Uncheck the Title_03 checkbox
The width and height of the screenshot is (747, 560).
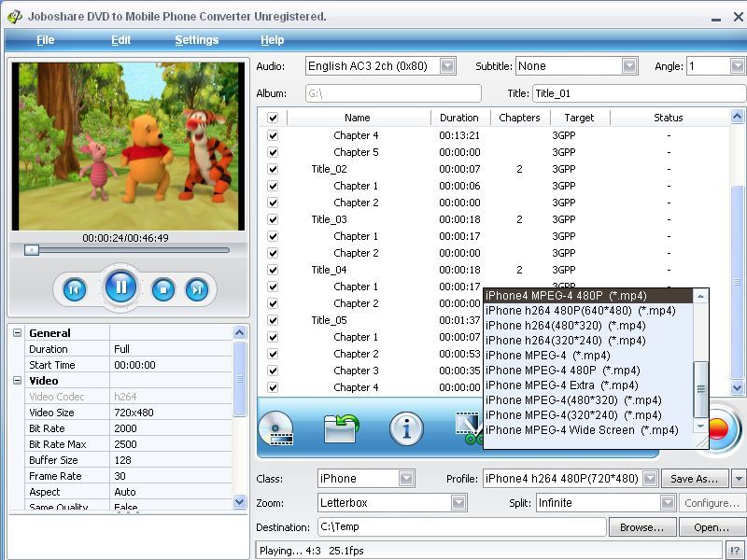click(272, 217)
